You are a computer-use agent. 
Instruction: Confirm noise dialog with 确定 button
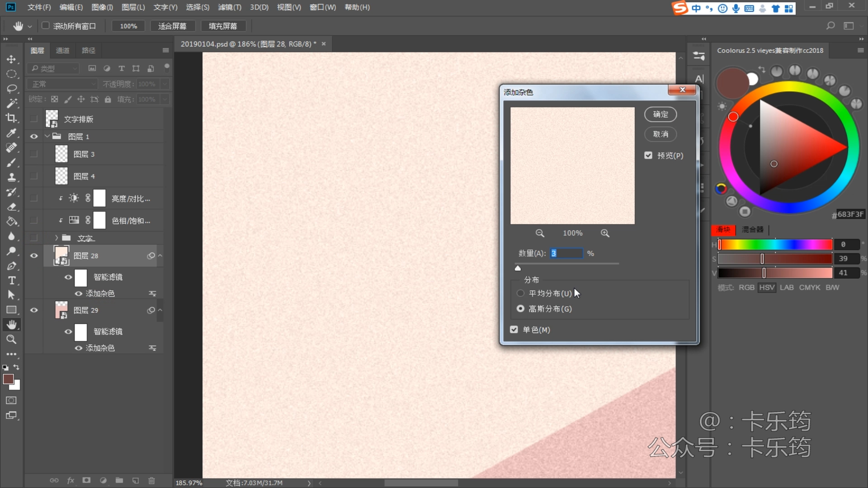(660, 114)
